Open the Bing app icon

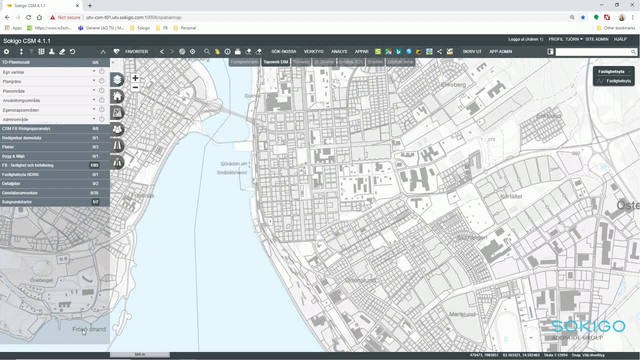tap(398, 52)
